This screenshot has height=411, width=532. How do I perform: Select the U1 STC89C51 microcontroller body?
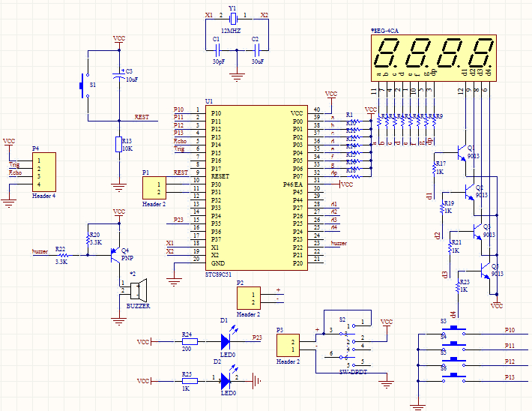tap(256, 187)
